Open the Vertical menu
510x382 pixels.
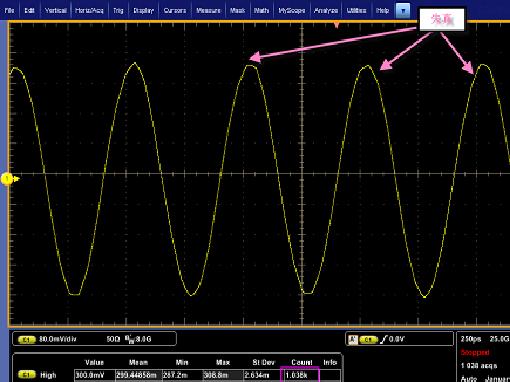56,11
